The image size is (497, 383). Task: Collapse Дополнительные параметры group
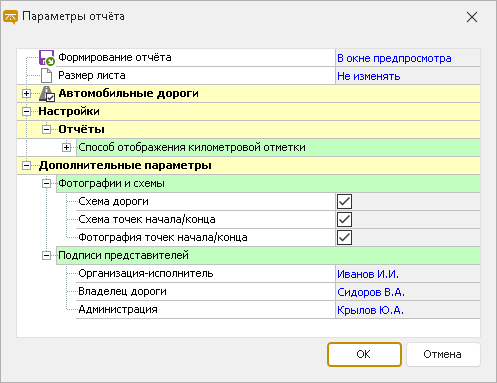point(27,166)
